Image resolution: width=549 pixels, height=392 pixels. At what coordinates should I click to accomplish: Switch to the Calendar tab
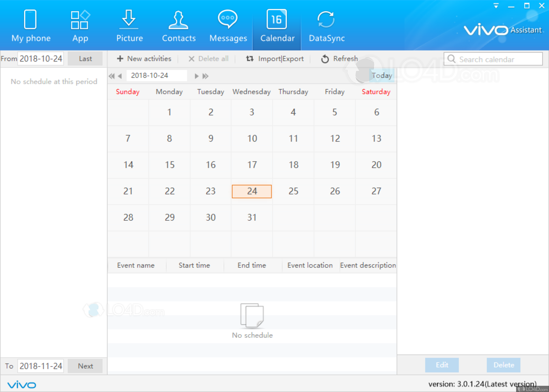click(x=277, y=25)
